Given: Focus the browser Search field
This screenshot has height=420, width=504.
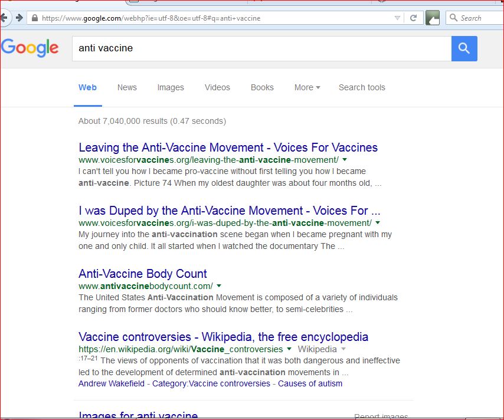Looking at the screenshot, I should tap(474, 18).
